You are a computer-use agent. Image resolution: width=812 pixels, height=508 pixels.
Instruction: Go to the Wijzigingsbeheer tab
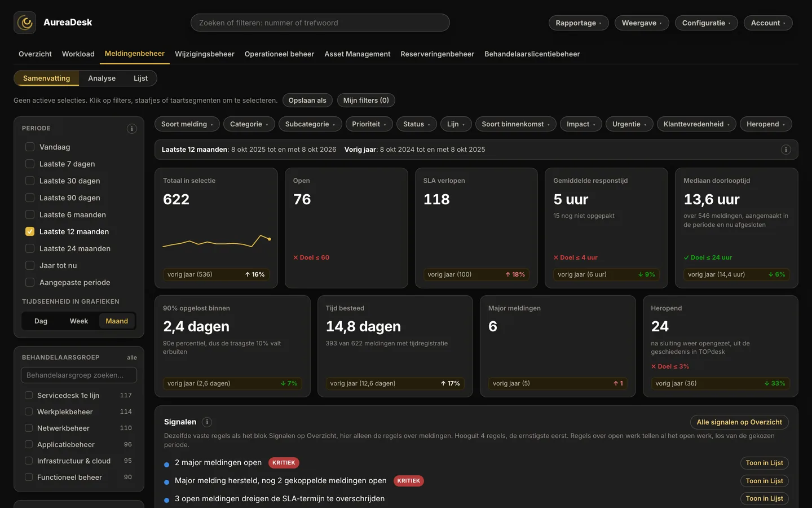click(x=205, y=54)
